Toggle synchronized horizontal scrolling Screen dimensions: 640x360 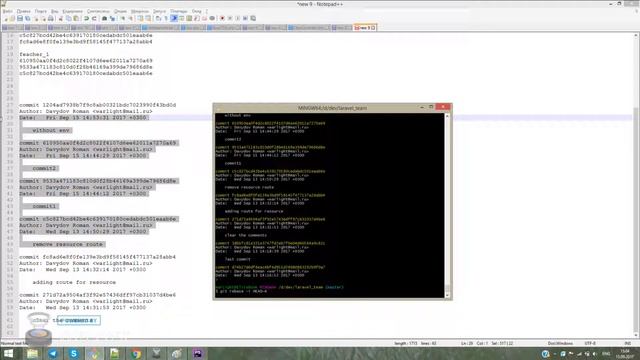[148, 18]
